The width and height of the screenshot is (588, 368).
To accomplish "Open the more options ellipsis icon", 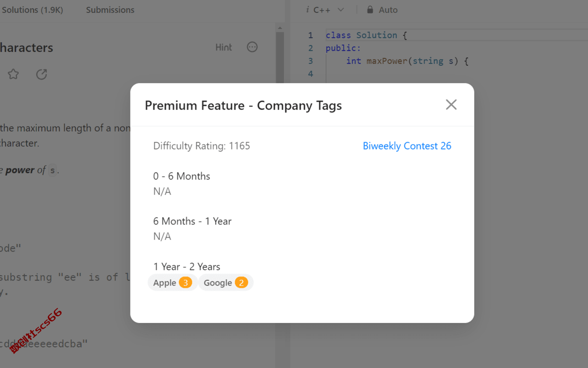I will coord(252,47).
